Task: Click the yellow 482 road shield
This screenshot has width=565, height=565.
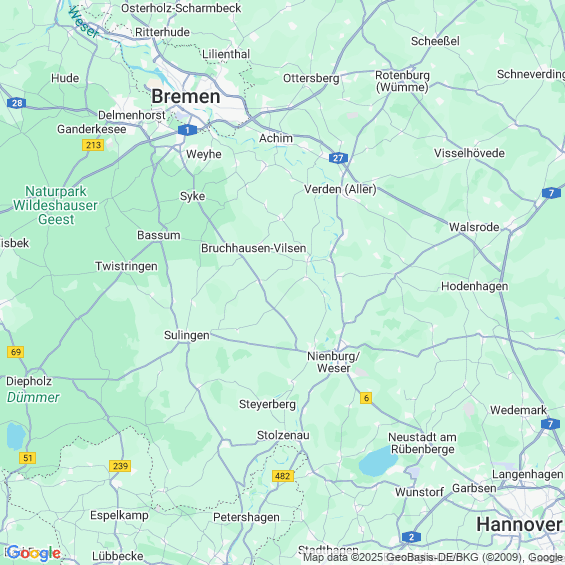Action: click(x=282, y=476)
